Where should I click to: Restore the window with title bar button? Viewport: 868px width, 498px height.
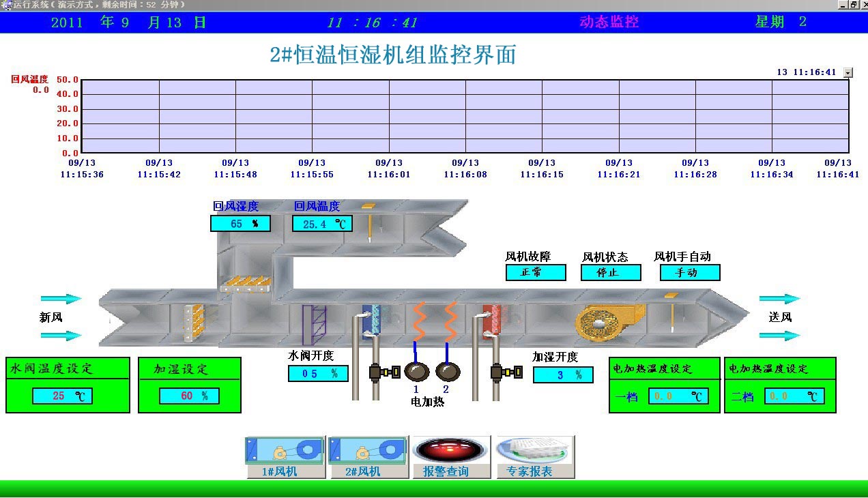click(853, 5)
